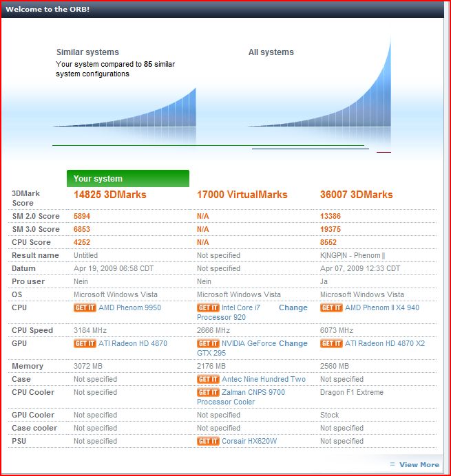Click the 85 similar configurations text
Image resolution: width=451 pixels, height=476 pixels.
coord(116,69)
